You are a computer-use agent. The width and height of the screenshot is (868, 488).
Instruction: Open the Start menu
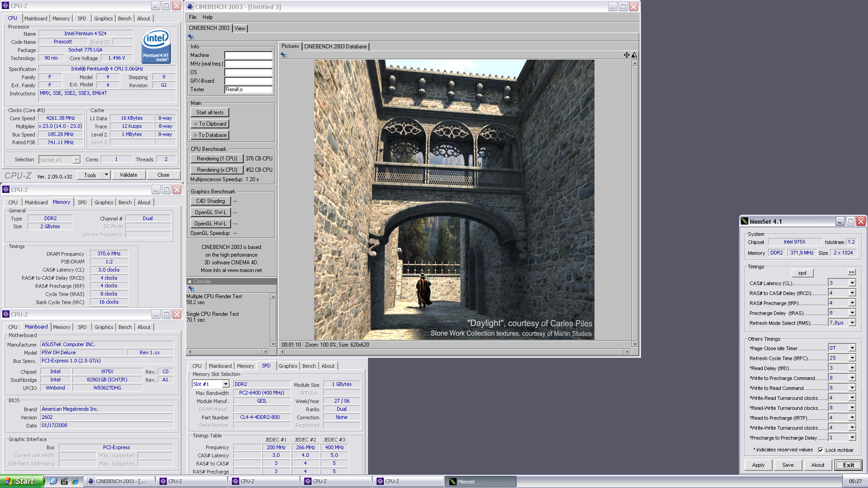[x=22, y=481]
